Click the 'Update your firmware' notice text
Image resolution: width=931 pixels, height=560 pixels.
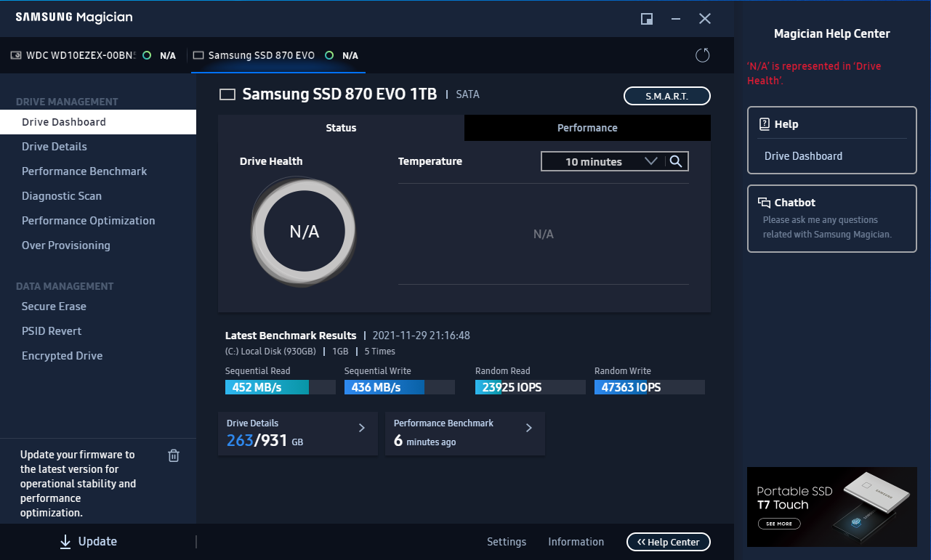[78, 484]
